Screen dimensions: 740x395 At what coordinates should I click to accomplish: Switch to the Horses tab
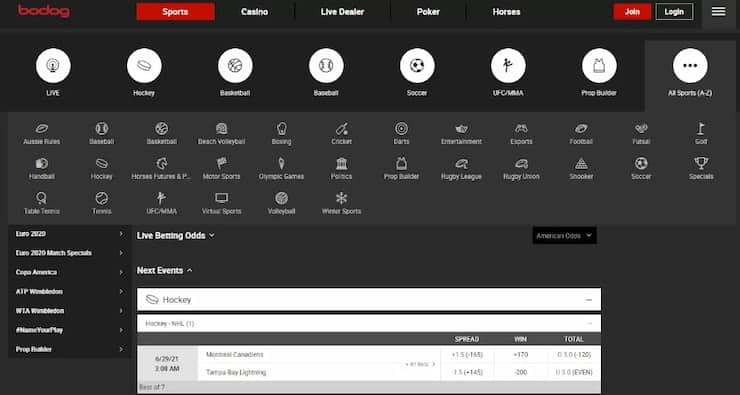(506, 12)
